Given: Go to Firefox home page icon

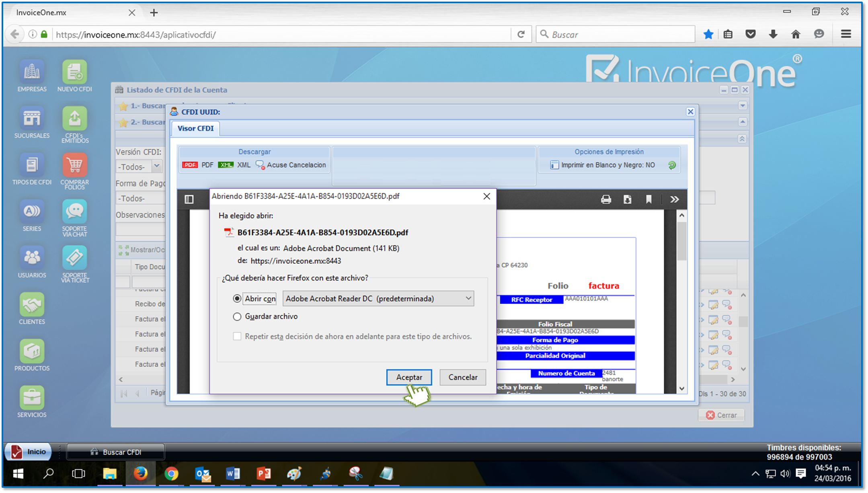Looking at the screenshot, I should (796, 34).
